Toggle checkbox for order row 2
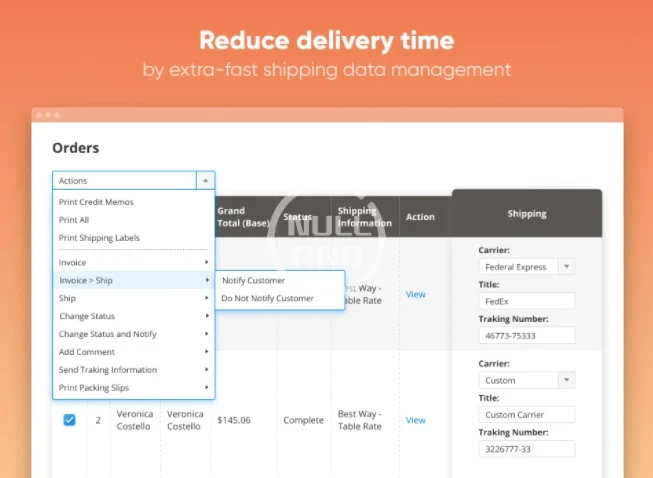653x478 pixels. [x=69, y=420]
